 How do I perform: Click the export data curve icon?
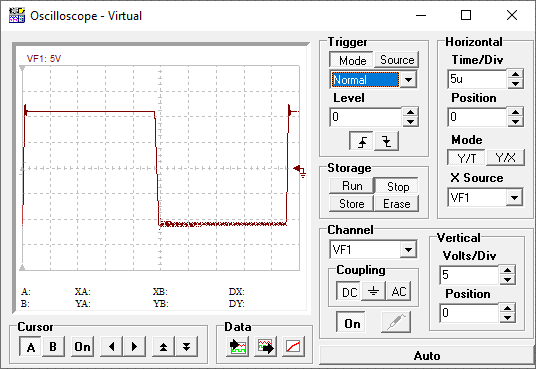(266, 347)
